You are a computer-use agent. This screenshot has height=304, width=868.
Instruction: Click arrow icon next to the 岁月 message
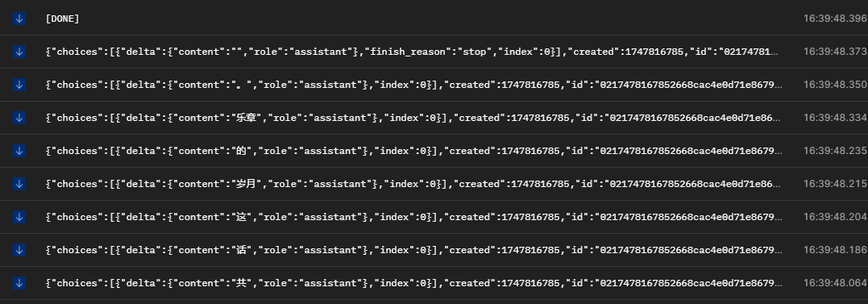[x=19, y=184]
